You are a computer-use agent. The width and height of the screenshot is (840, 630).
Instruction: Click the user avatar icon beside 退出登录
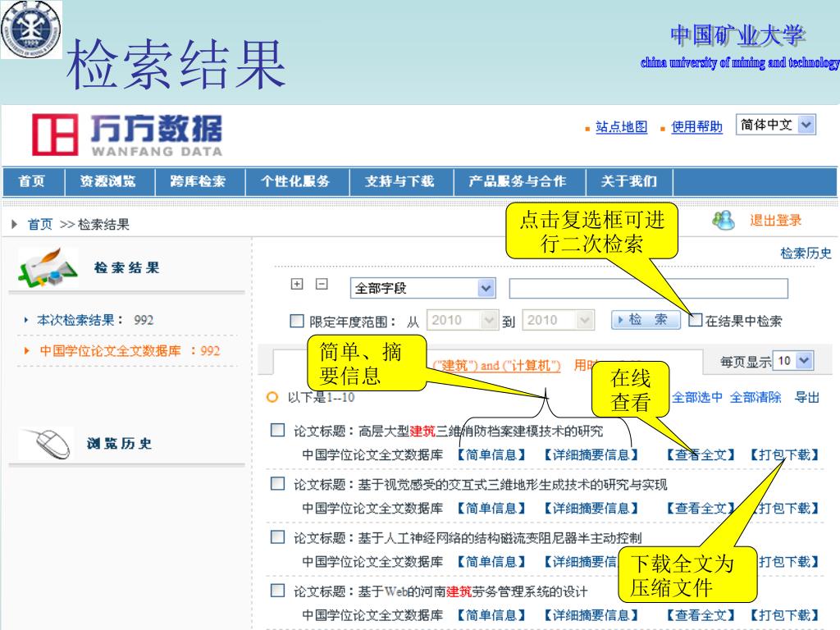point(724,220)
